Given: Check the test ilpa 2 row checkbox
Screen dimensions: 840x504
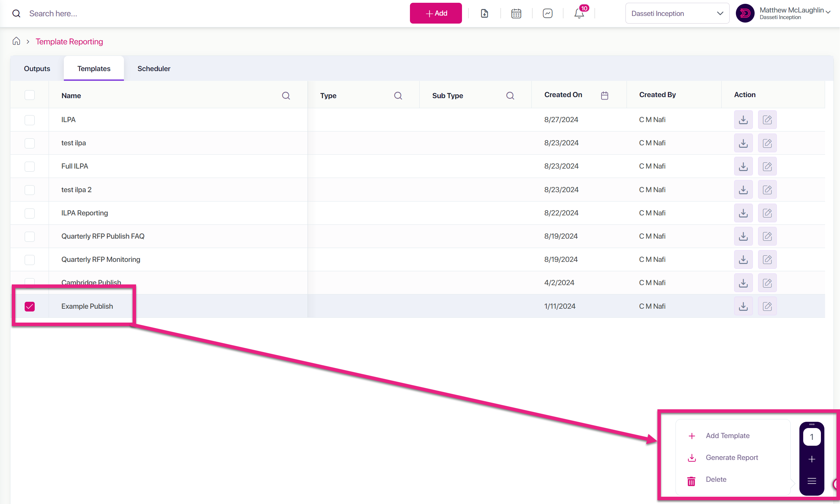Looking at the screenshot, I should [30, 190].
